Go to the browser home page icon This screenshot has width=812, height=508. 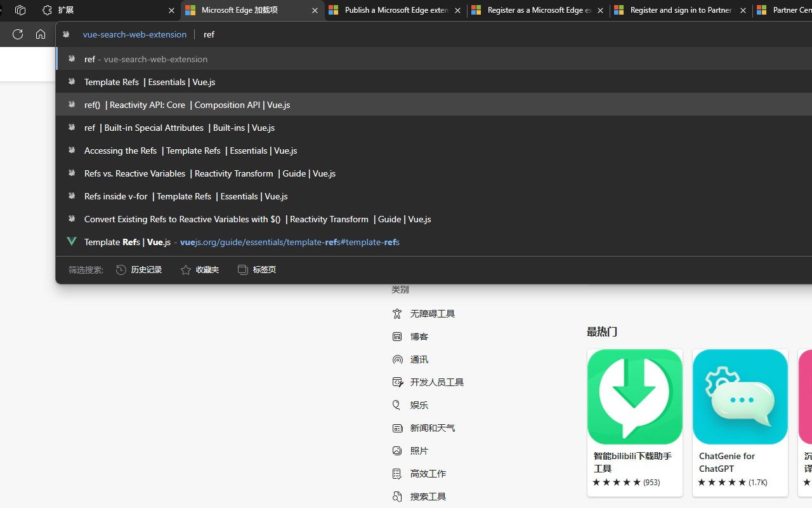(x=41, y=34)
